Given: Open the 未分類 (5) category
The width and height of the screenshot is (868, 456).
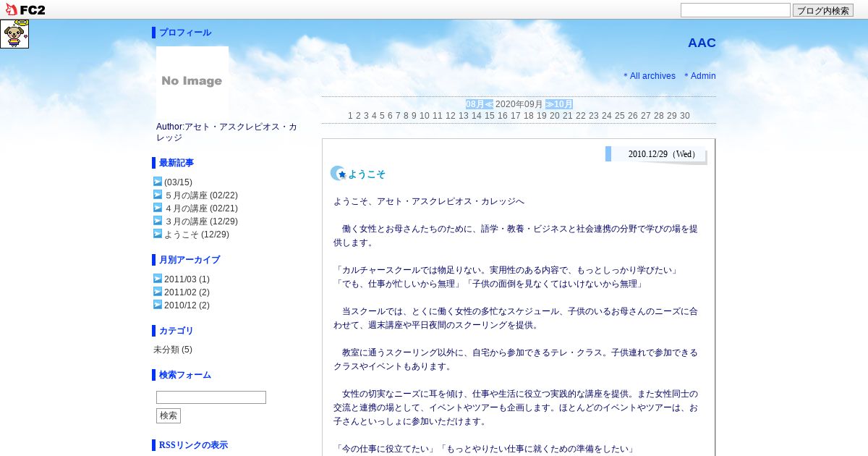Looking at the screenshot, I should [173, 350].
